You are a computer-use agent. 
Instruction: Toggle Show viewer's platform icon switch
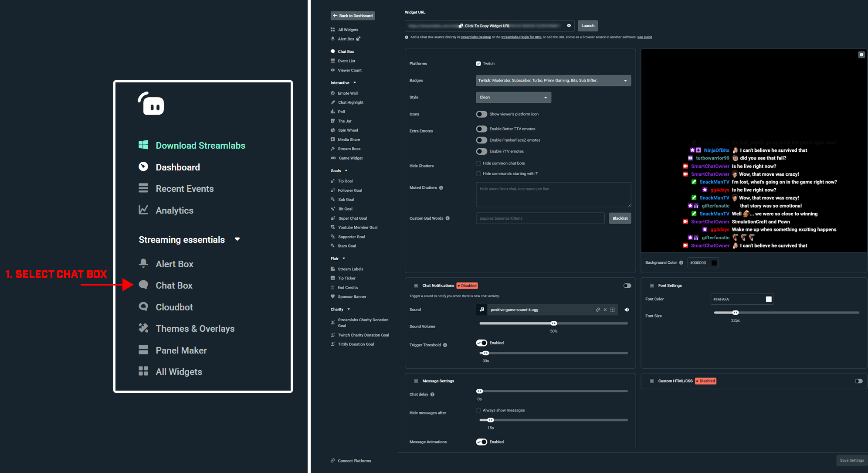click(481, 114)
